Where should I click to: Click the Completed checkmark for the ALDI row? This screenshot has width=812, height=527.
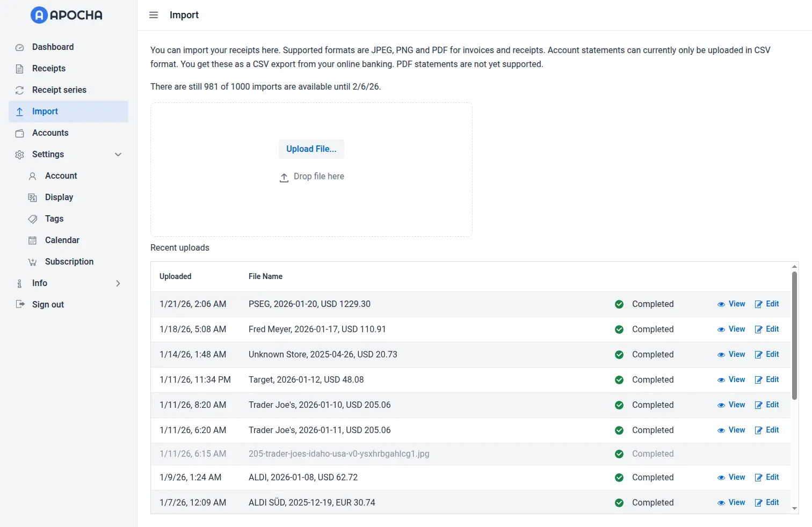tap(619, 477)
